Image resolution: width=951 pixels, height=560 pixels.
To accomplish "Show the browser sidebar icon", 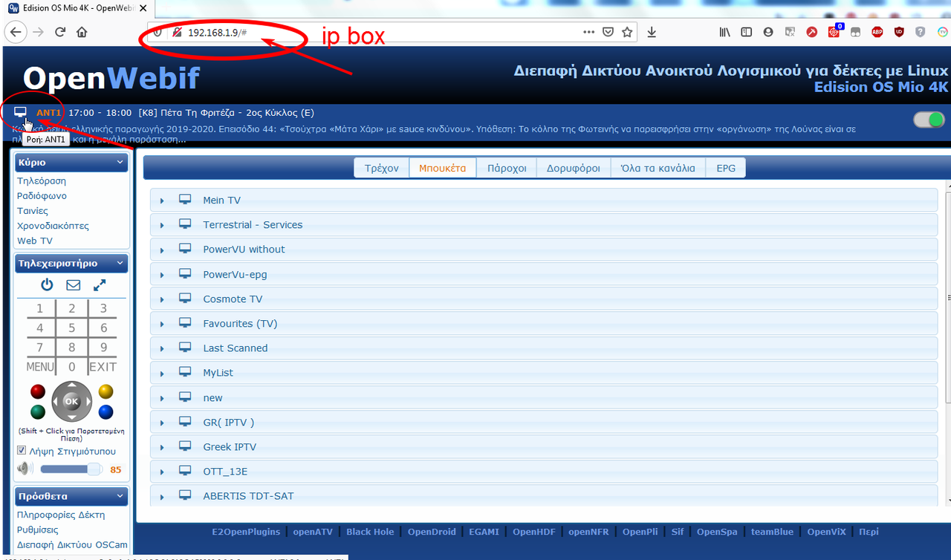I will 746,32.
